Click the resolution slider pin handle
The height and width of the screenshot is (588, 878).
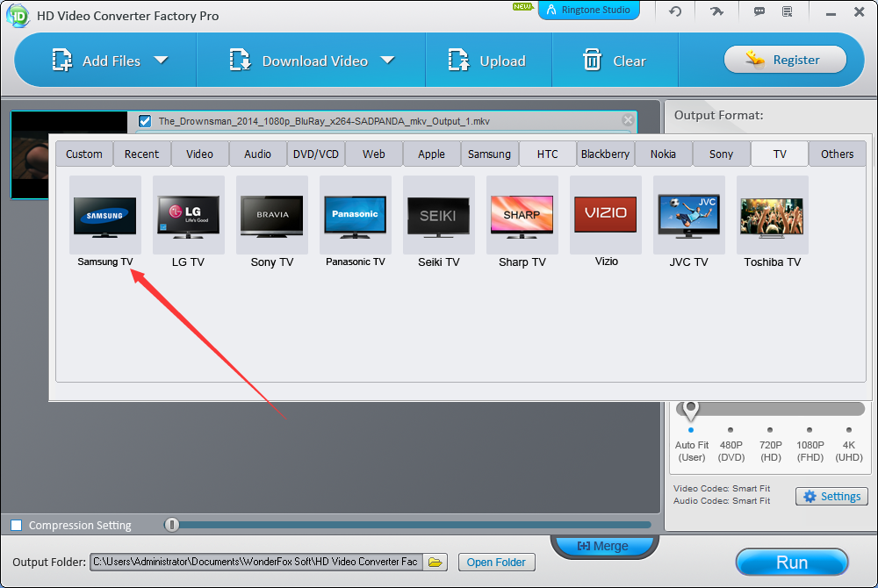tap(690, 410)
